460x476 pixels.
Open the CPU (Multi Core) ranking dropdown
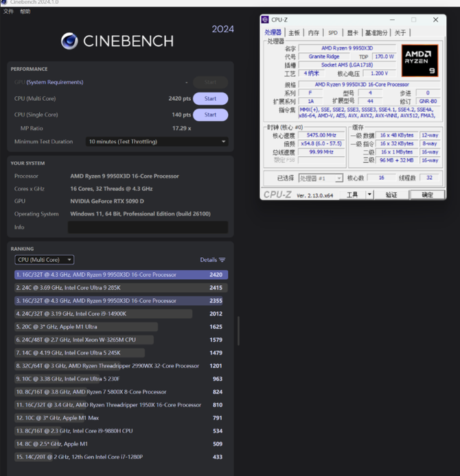coord(45,260)
